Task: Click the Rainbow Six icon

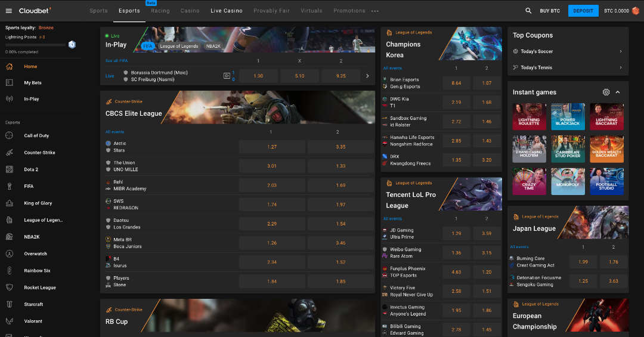Action: point(10,270)
